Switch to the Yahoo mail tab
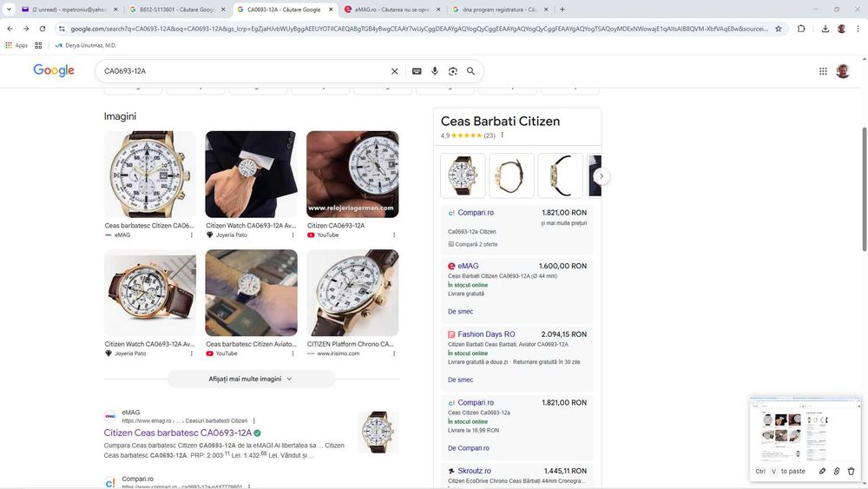Viewport: 868px width, 489px height. pyautogui.click(x=69, y=10)
